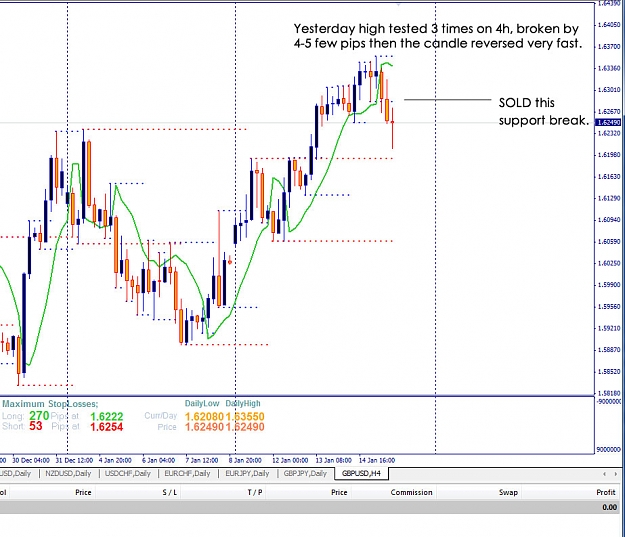Viewport: 625px width, 537px height.
Task: Click the 1.61980 price axis label
Action: (x=609, y=155)
